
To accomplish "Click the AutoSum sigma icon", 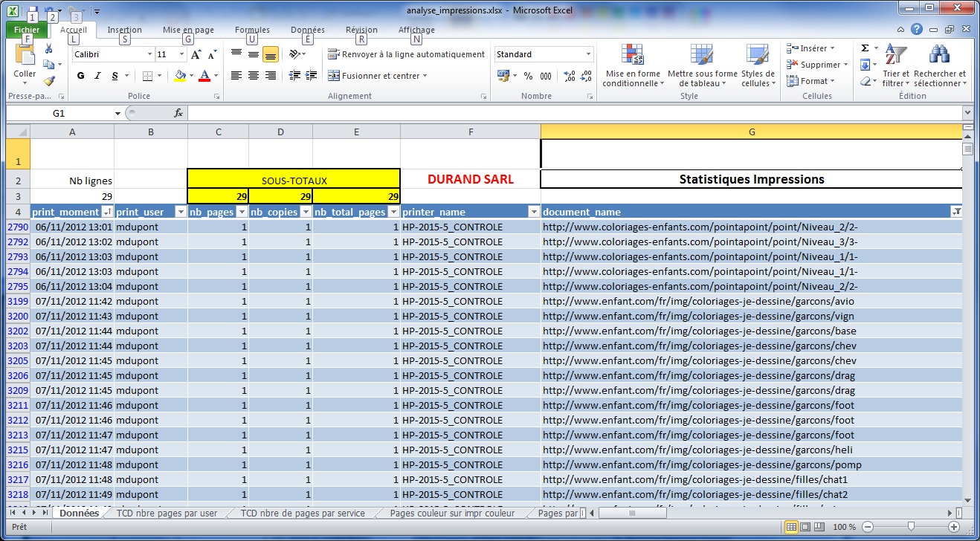I will tap(865, 48).
